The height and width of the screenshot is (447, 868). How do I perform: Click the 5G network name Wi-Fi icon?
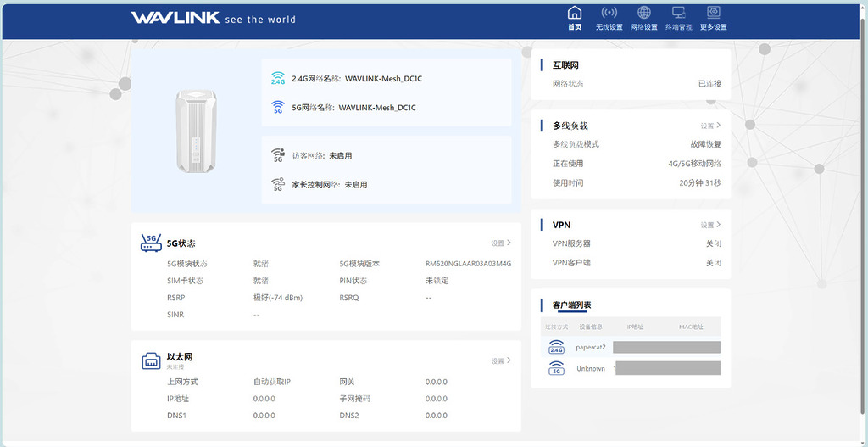tap(278, 108)
